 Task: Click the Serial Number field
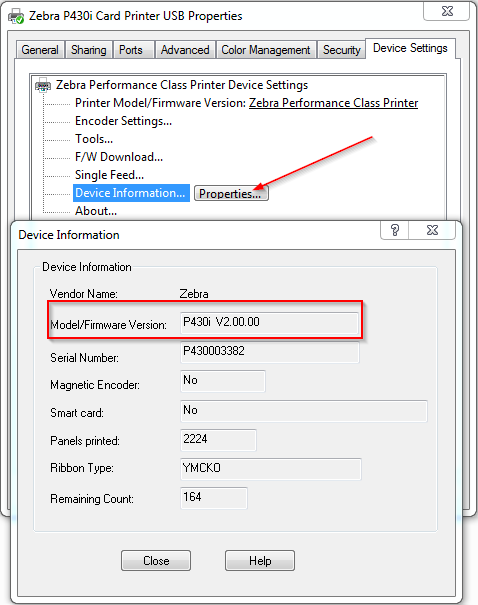[269, 352]
